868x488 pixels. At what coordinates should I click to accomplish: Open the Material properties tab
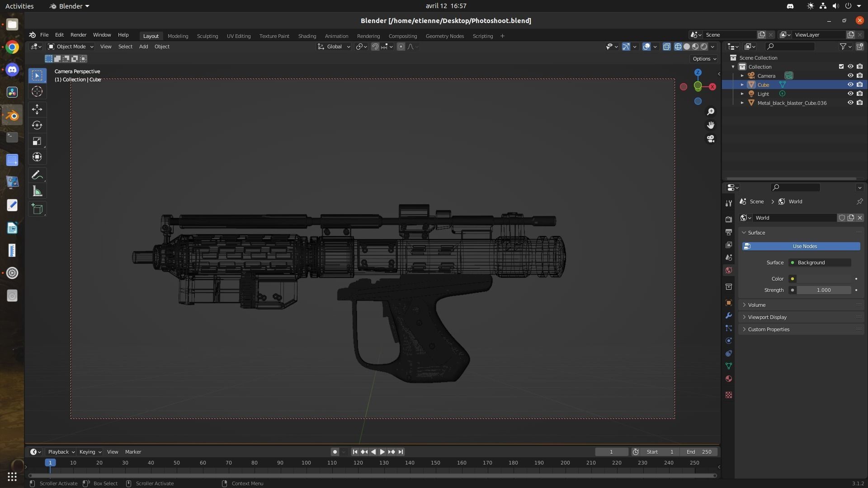point(729,379)
